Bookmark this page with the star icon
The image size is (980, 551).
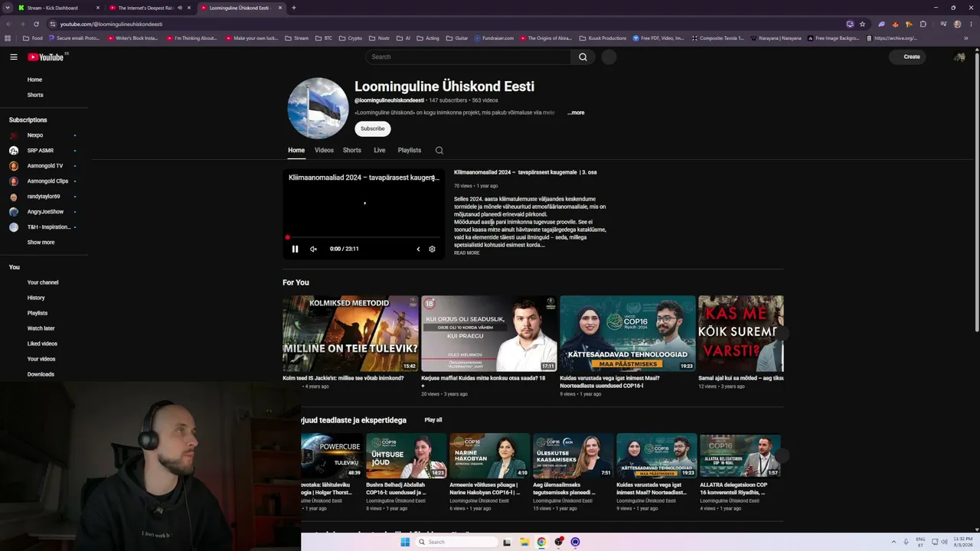pos(862,24)
